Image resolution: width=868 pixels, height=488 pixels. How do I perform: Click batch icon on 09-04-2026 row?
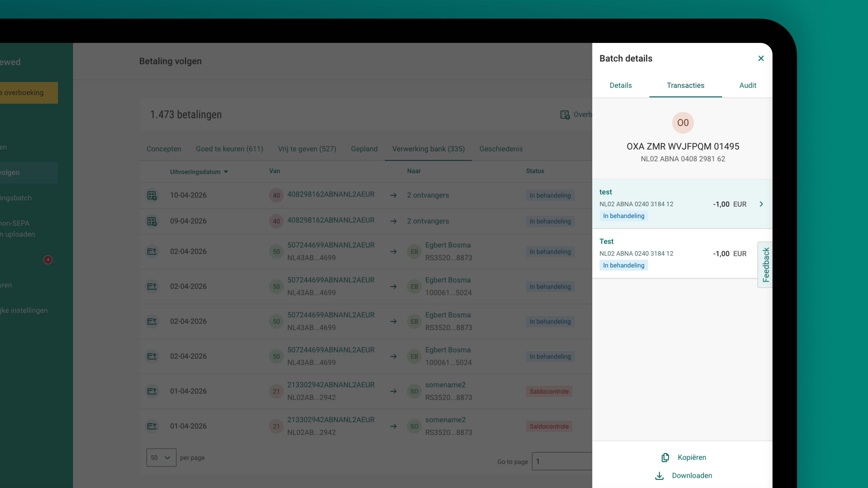coord(152,221)
